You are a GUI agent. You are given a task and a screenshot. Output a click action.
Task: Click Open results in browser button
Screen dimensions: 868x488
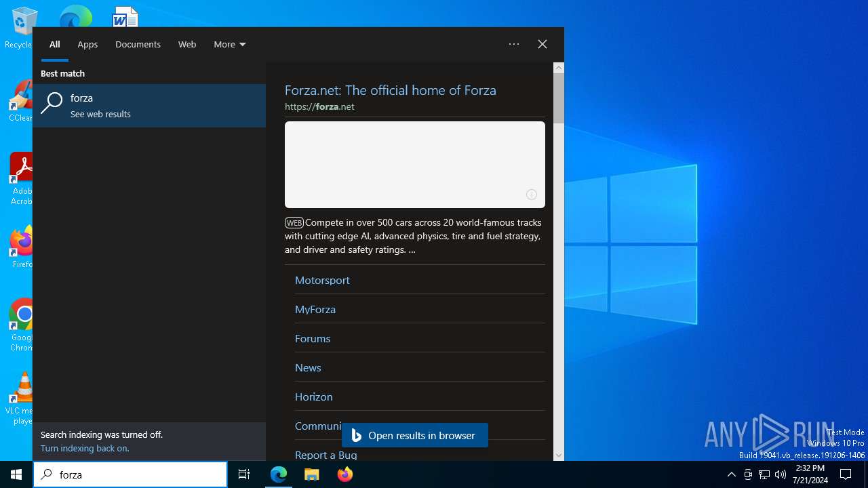coord(415,435)
